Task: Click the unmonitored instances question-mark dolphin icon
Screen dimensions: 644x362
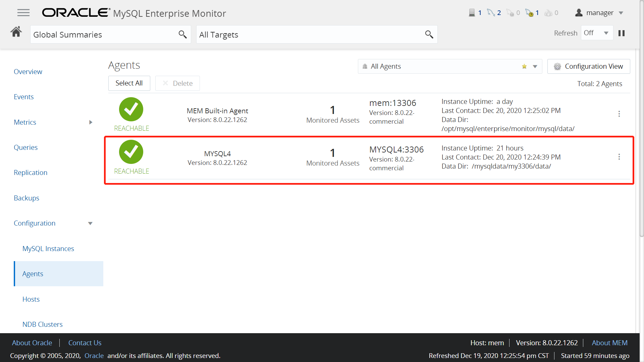Action: point(529,13)
